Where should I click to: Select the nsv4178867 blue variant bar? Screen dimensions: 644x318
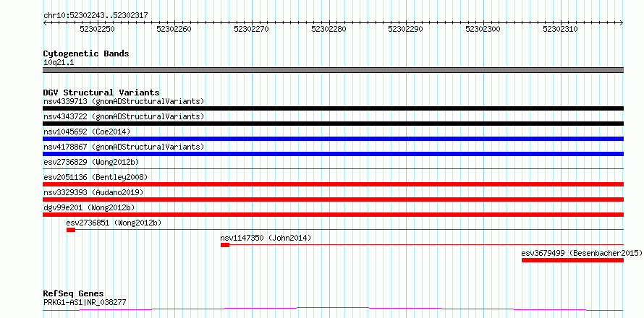[x=333, y=154]
